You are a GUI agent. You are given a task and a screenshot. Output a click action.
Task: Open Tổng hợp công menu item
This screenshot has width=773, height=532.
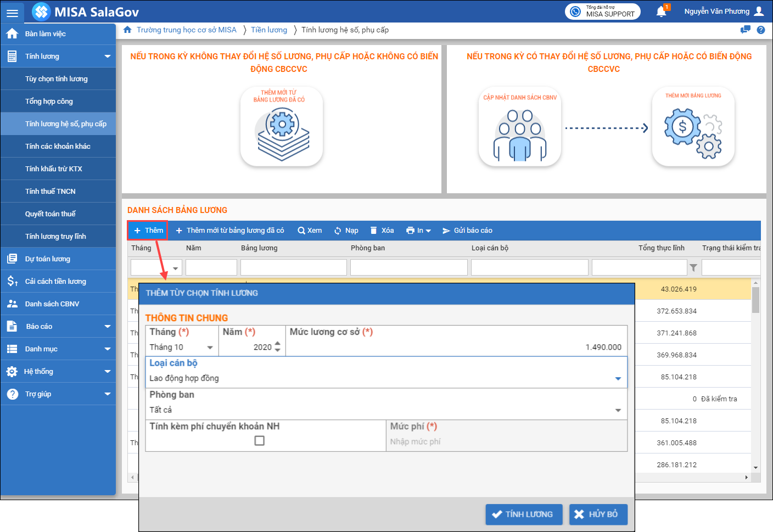tap(58, 101)
